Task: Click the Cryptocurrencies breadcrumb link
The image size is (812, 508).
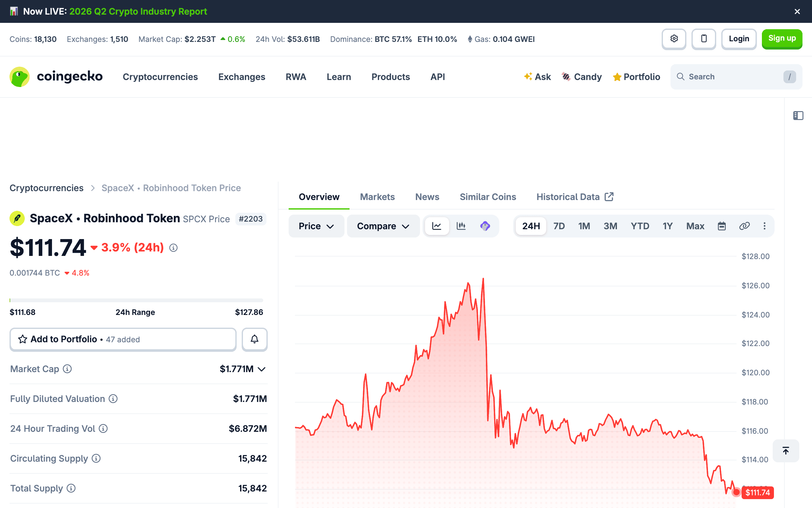Action: click(46, 188)
